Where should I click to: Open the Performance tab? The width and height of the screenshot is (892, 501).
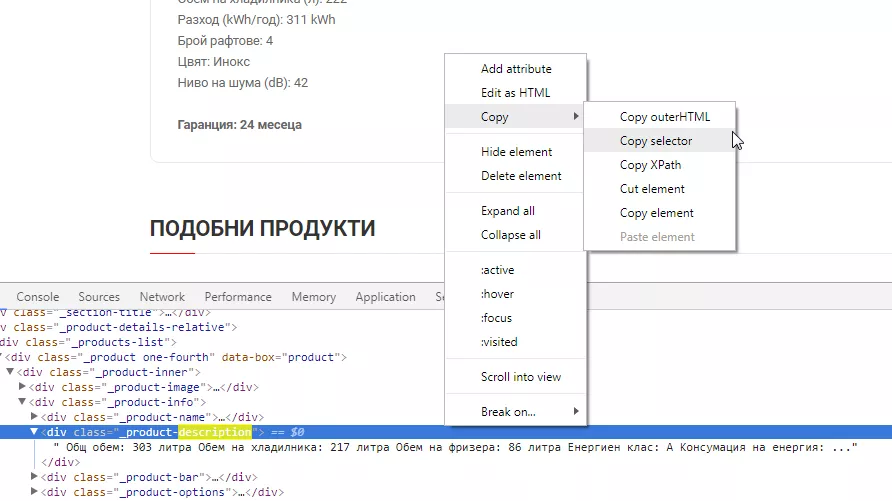pos(238,297)
